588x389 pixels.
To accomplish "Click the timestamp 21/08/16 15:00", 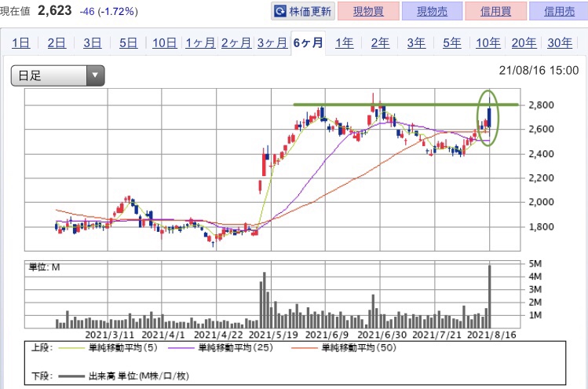I will (x=539, y=70).
